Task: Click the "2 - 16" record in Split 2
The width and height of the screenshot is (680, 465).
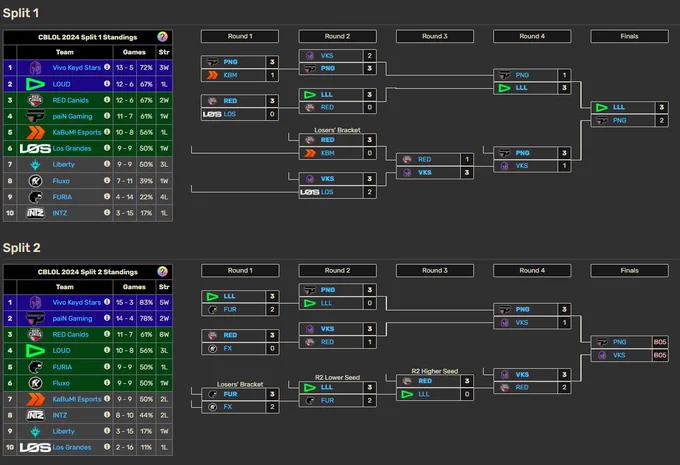Action: pyautogui.click(x=124, y=447)
